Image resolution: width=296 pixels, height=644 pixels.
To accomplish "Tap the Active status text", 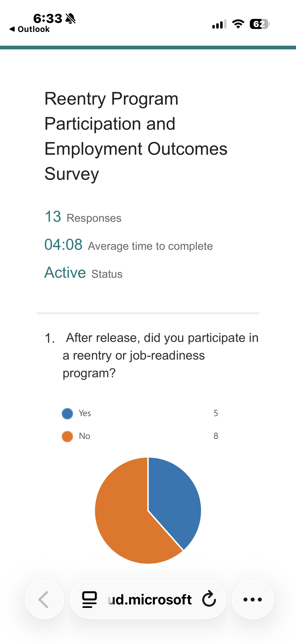I will pyautogui.click(x=65, y=272).
